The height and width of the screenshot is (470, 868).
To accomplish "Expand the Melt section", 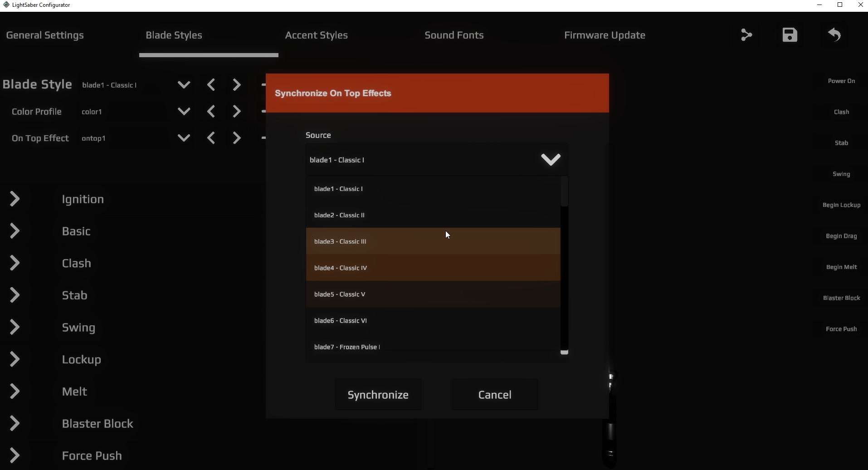I will point(15,392).
